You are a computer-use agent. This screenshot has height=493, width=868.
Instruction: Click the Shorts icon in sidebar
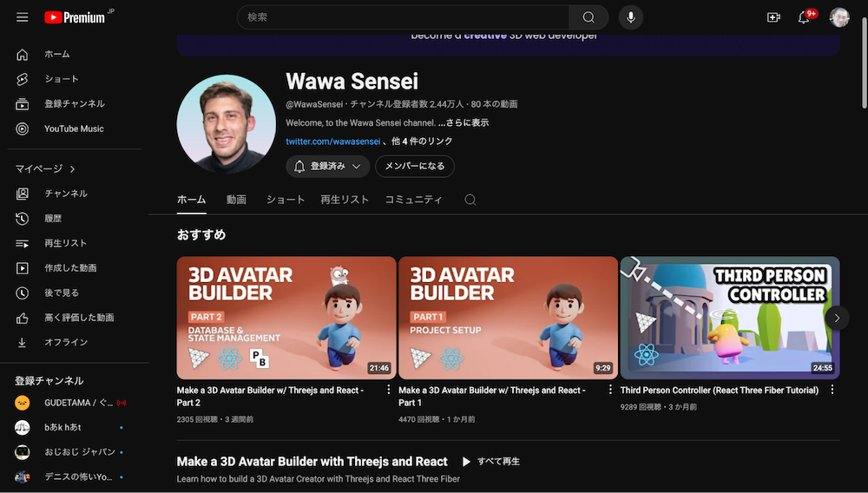[x=23, y=79]
